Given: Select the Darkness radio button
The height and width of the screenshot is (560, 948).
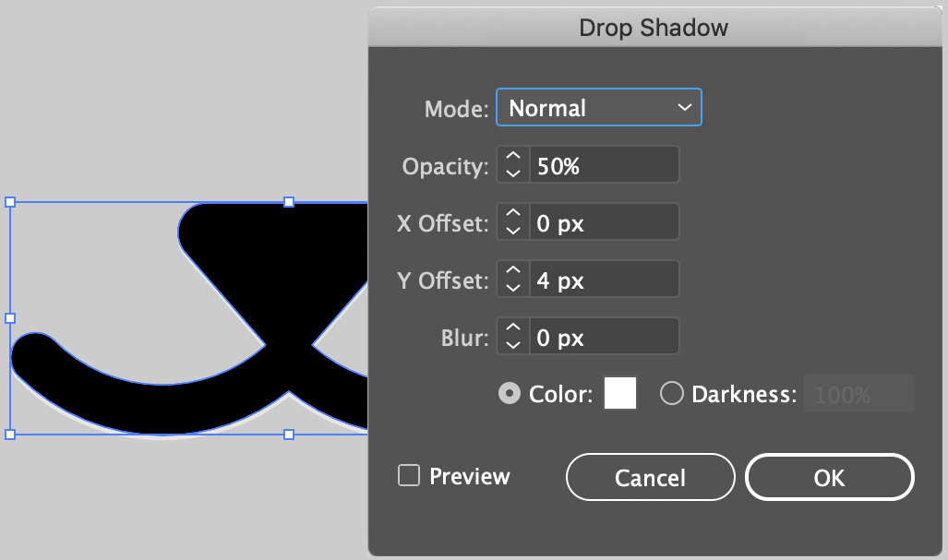Looking at the screenshot, I should [672, 394].
